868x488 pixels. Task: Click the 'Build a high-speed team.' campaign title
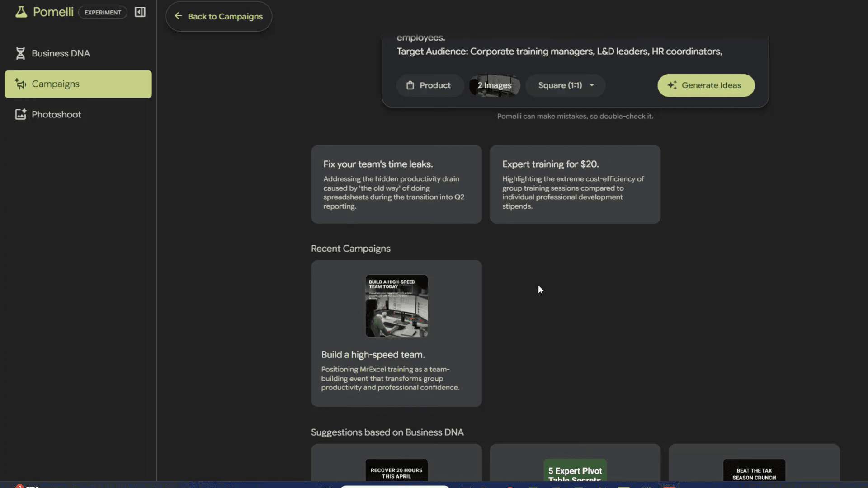pos(373,355)
